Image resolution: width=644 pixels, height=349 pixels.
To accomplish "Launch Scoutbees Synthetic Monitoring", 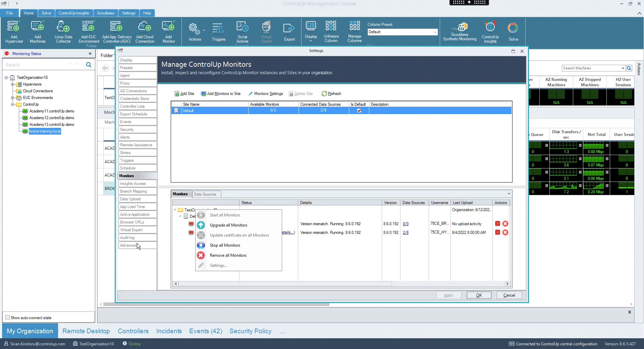I will (460, 31).
